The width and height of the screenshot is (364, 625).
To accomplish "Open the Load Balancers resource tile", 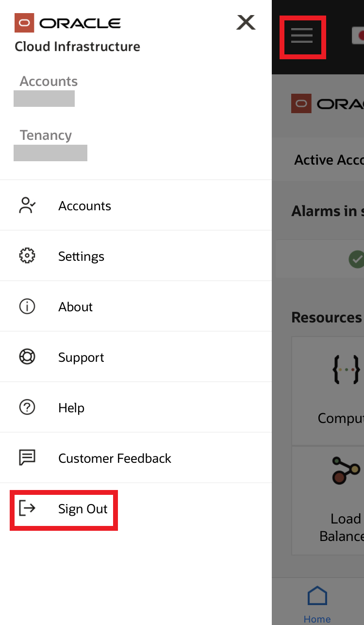I will coord(340,500).
